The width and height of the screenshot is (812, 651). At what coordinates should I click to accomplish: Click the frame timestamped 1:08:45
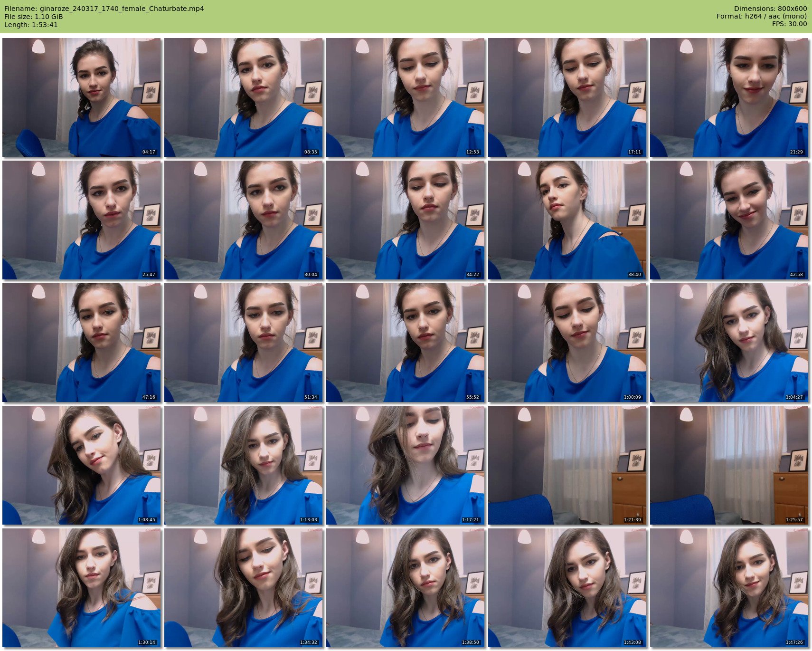(82, 465)
